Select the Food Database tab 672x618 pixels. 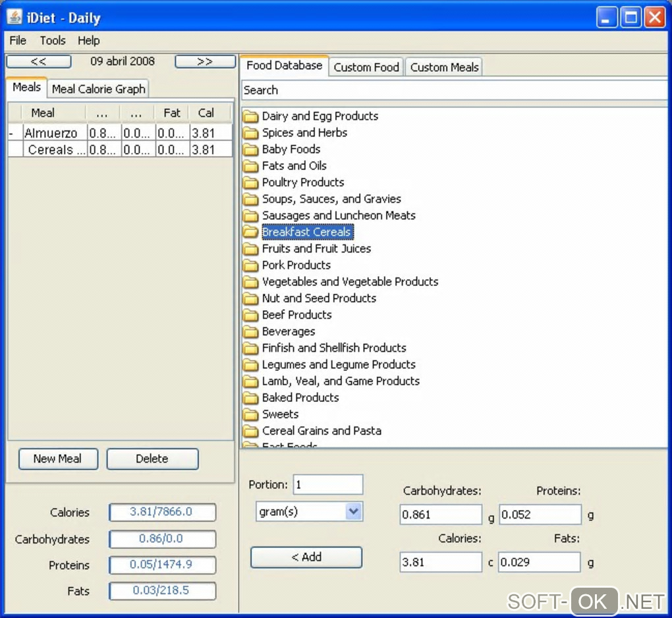pyautogui.click(x=284, y=66)
